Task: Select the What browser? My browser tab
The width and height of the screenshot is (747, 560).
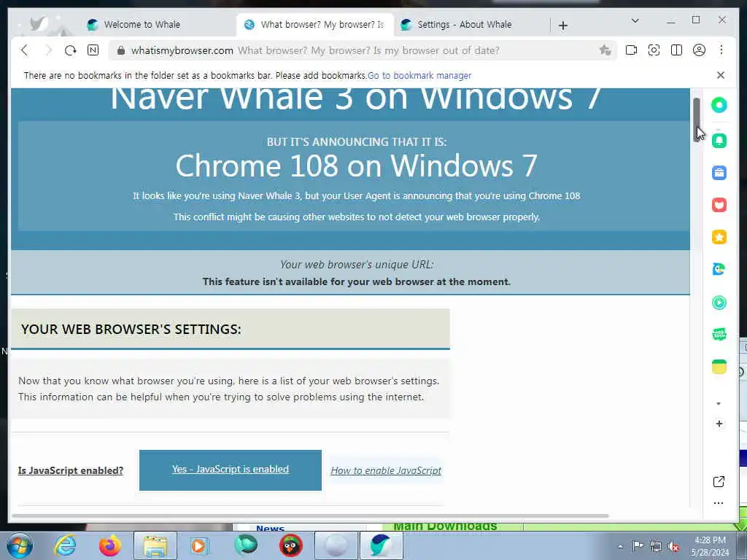Action: pos(314,24)
